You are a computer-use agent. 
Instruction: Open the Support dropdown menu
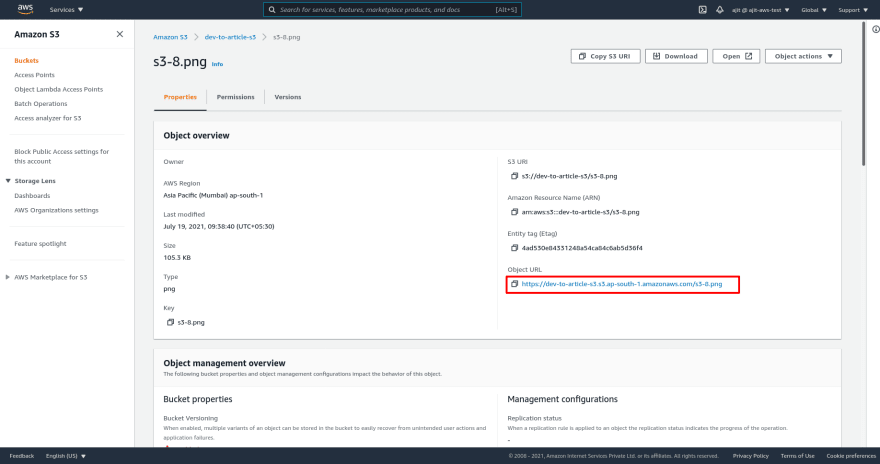click(x=853, y=10)
